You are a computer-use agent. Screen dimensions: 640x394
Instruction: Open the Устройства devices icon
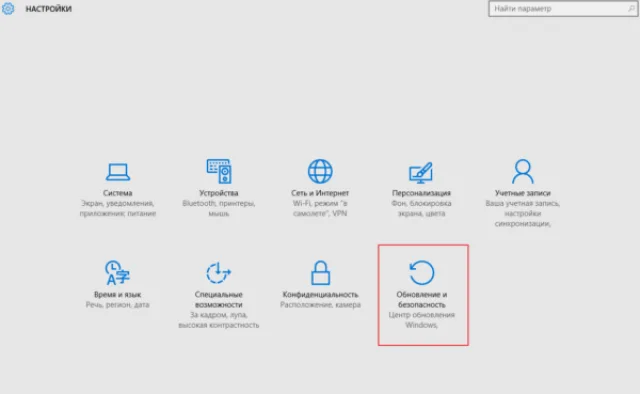tap(219, 171)
